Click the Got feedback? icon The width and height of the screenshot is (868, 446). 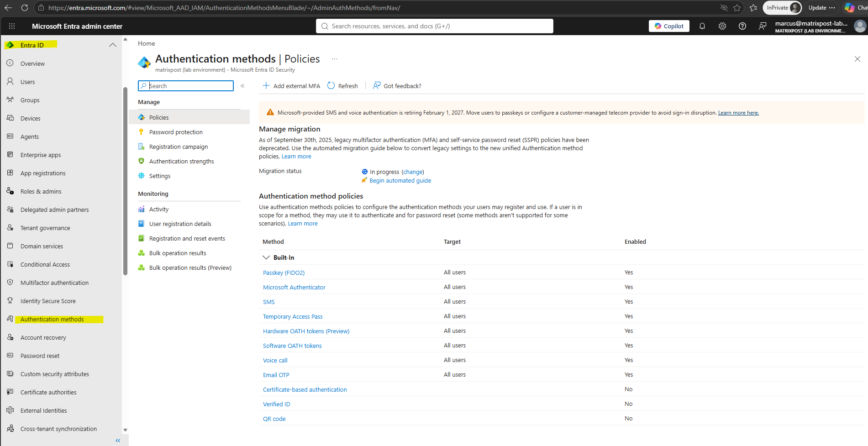[377, 85]
